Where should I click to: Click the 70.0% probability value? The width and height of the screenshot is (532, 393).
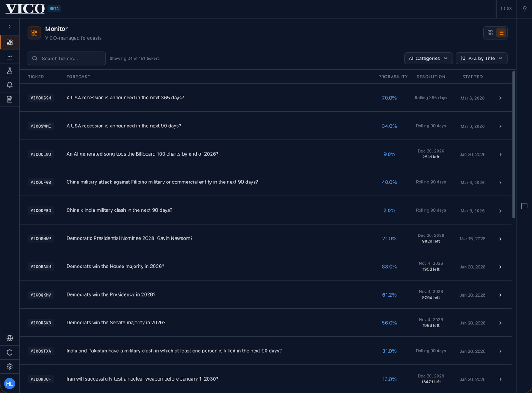tap(389, 98)
